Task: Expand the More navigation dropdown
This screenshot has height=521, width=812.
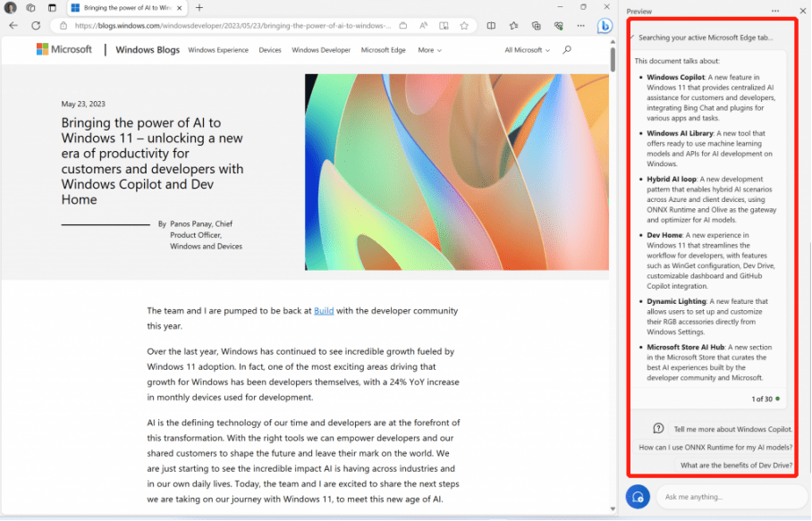Action: [x=429, y=50]
